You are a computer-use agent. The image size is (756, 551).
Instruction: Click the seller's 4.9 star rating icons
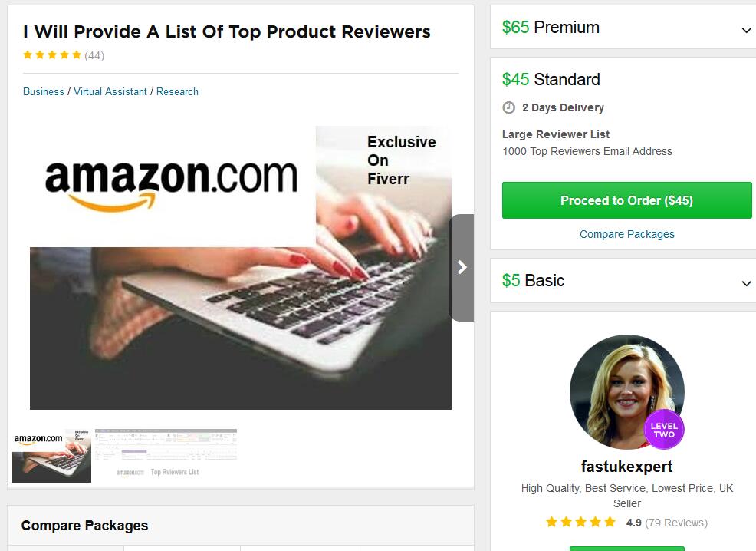[581, 522]
